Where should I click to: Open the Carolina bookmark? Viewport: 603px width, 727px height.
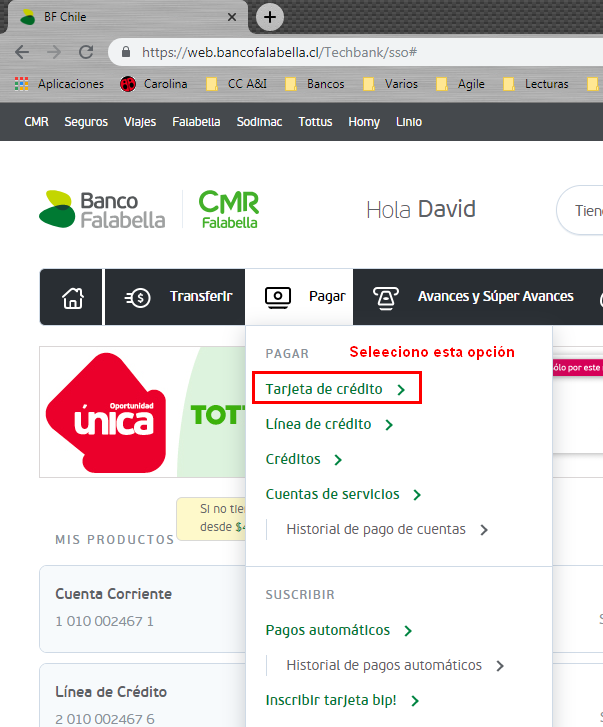coord(154,84)
